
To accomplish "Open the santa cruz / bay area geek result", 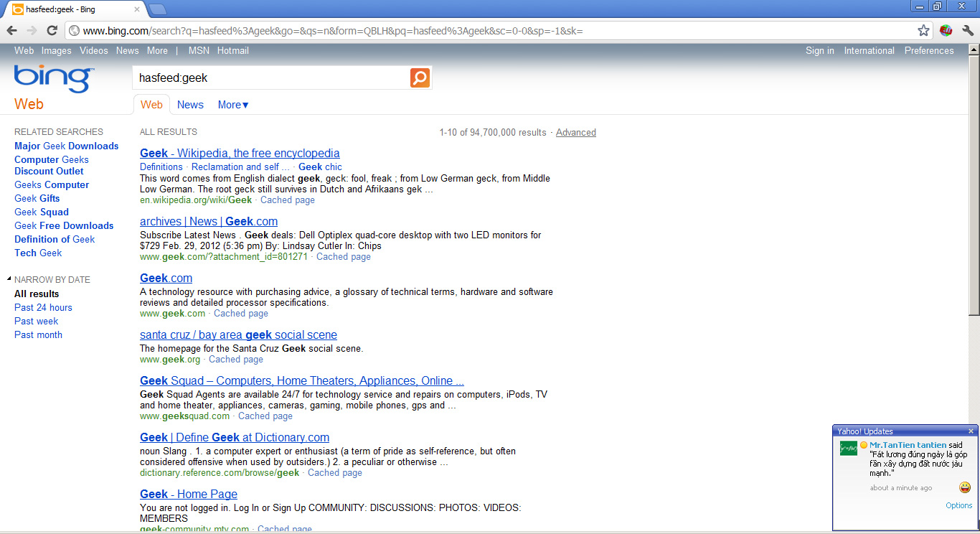I will point(238,335).
